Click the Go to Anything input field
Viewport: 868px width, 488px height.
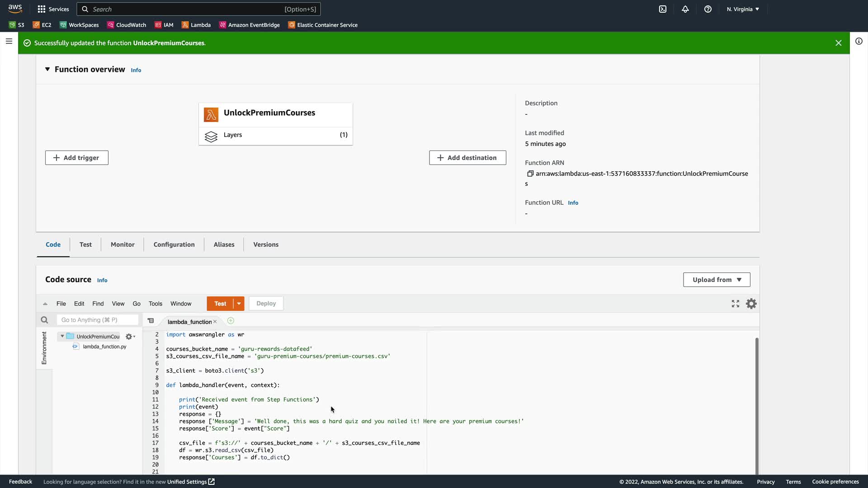[x=97, y=320]
